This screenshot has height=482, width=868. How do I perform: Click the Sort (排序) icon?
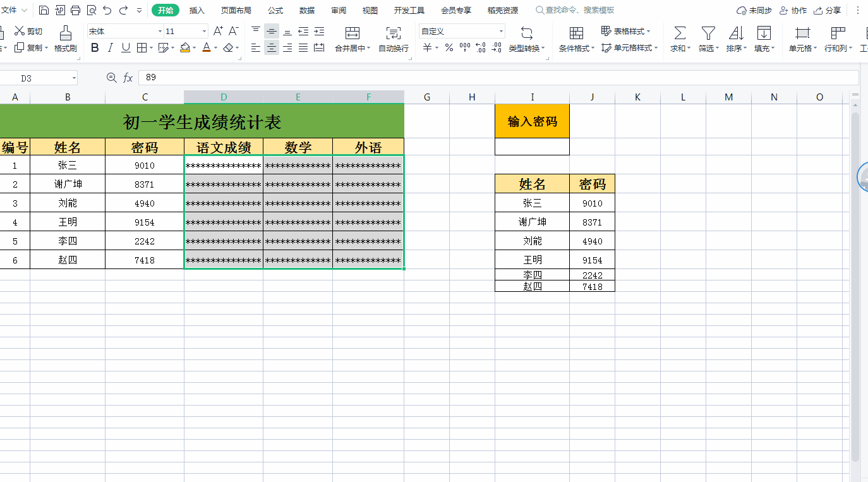click(x=736, y=33)
